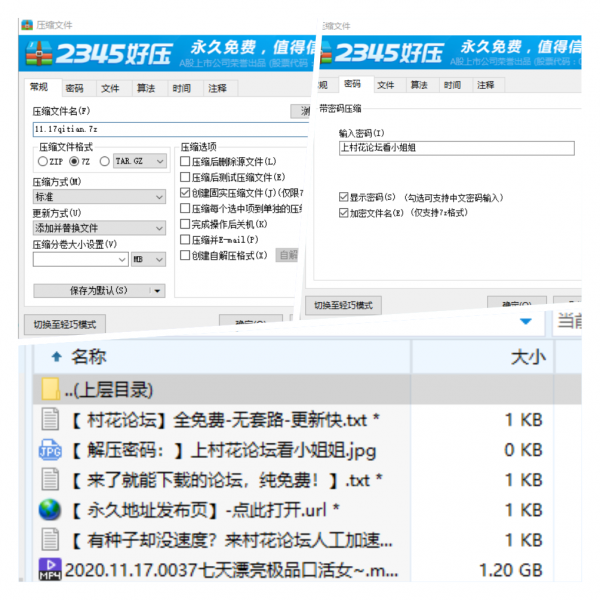
Task: Click the first .txt document icon
Action: pos(50,419)
